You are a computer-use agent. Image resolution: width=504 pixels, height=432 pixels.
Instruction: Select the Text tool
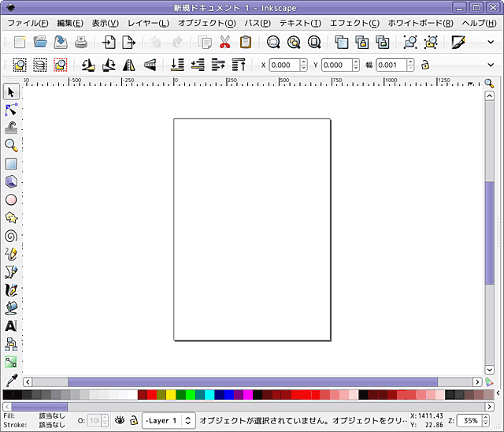[x=11, y=326]
